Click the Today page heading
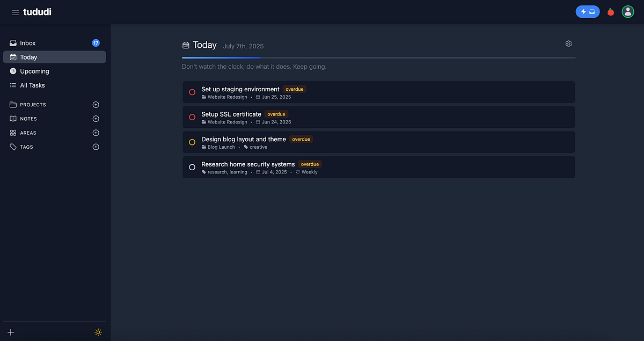 tap(204, 45)
